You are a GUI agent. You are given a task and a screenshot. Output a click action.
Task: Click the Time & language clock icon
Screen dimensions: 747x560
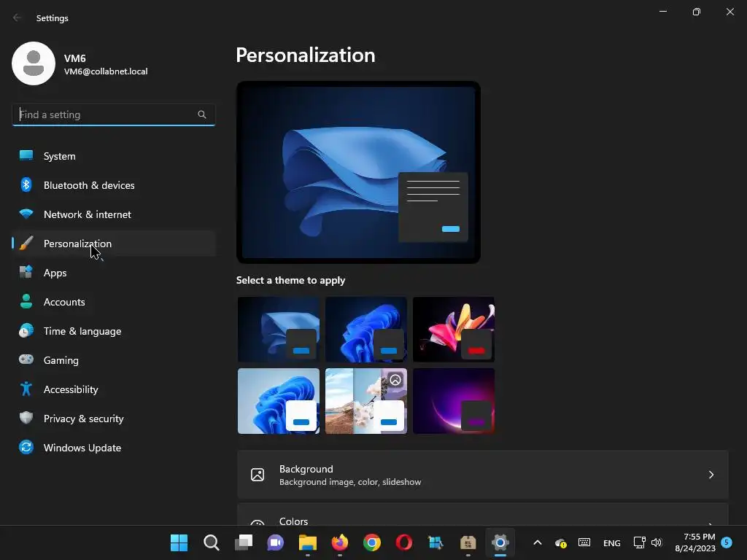point(26,330)
